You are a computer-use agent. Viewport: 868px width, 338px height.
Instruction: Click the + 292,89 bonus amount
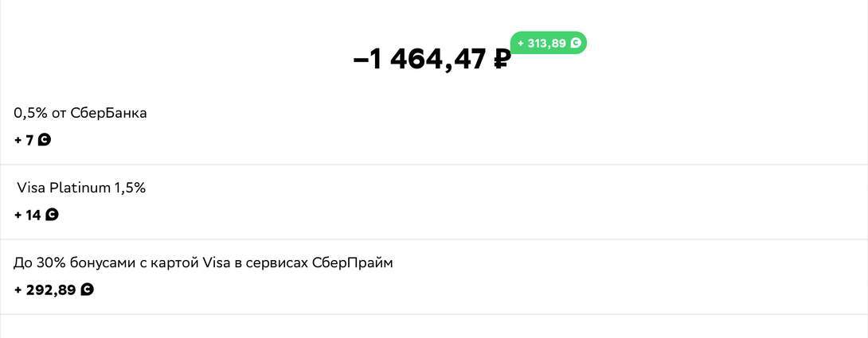tap(45, 290)
